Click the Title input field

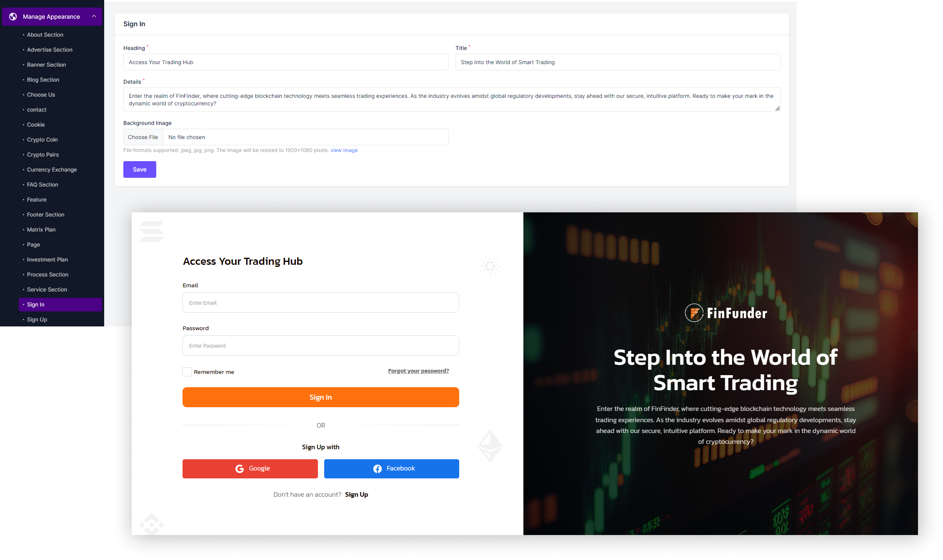tap(618, 62)
